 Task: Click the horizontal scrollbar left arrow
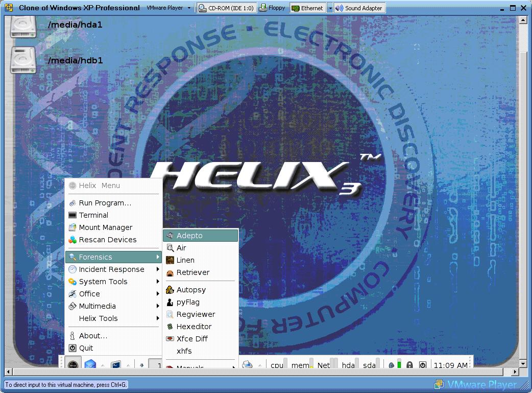(x=9, y=372)
